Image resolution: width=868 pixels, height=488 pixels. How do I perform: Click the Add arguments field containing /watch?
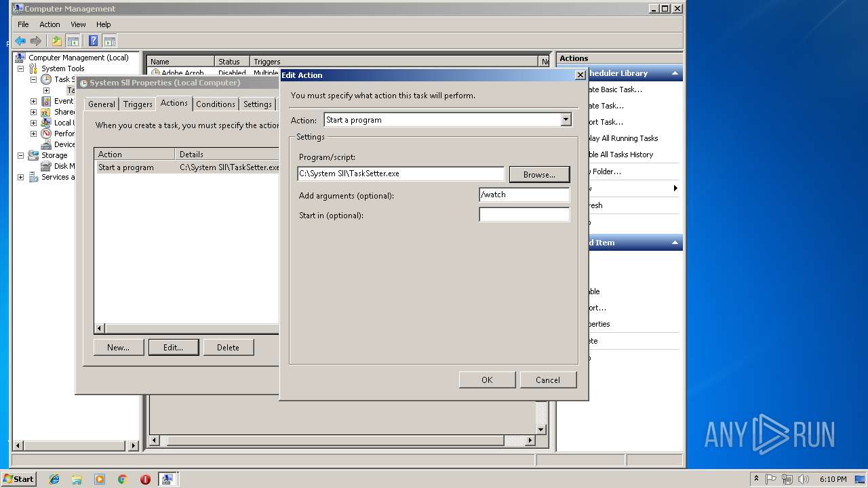[x=524, y=195]
